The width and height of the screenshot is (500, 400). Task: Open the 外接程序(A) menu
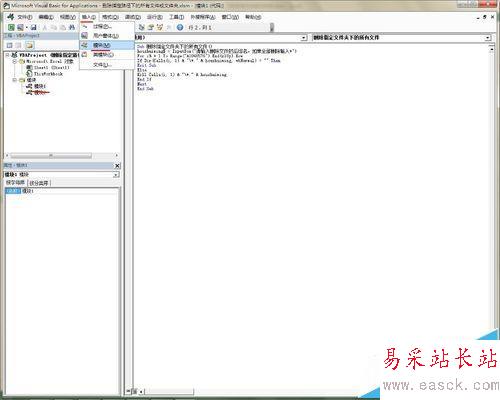[203, 17]
